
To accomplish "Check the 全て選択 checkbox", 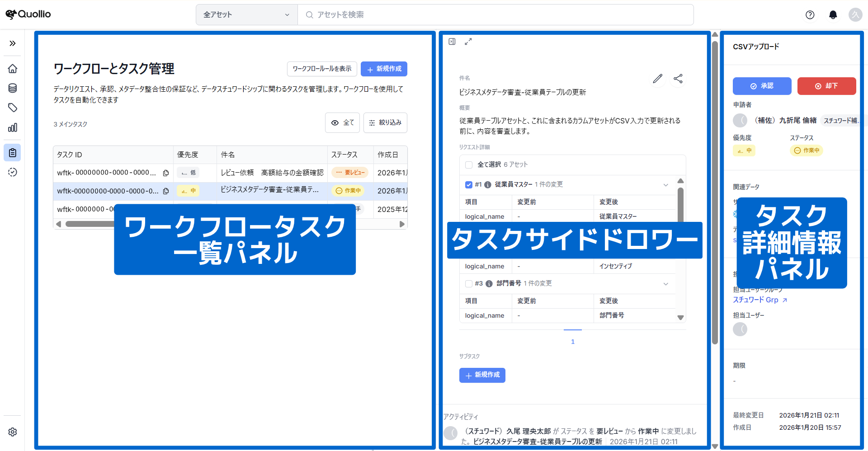I will coord(469,165).
